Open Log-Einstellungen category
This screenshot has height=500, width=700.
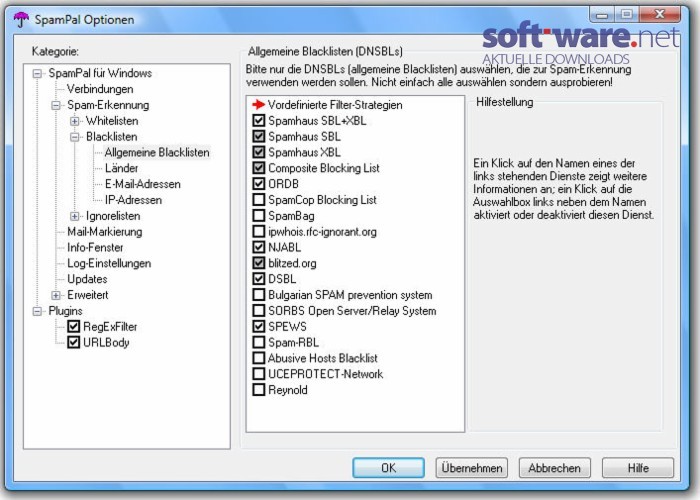pos(109,263)
